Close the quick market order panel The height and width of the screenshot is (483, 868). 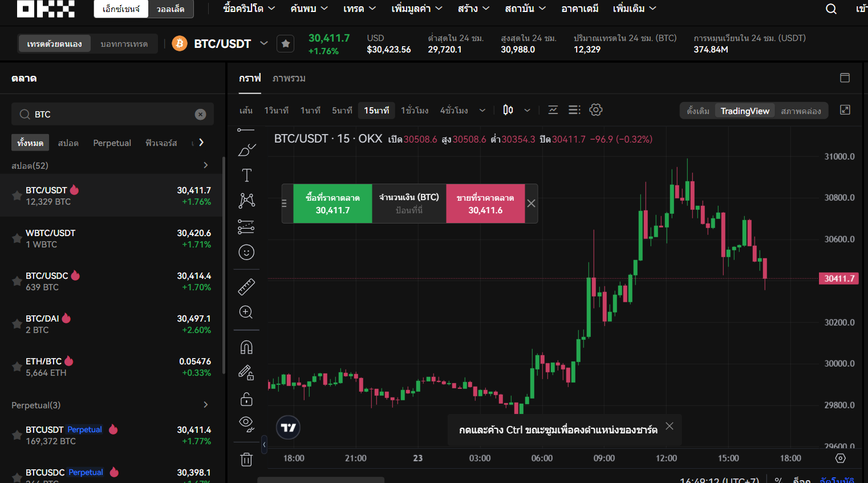[531, 204]
